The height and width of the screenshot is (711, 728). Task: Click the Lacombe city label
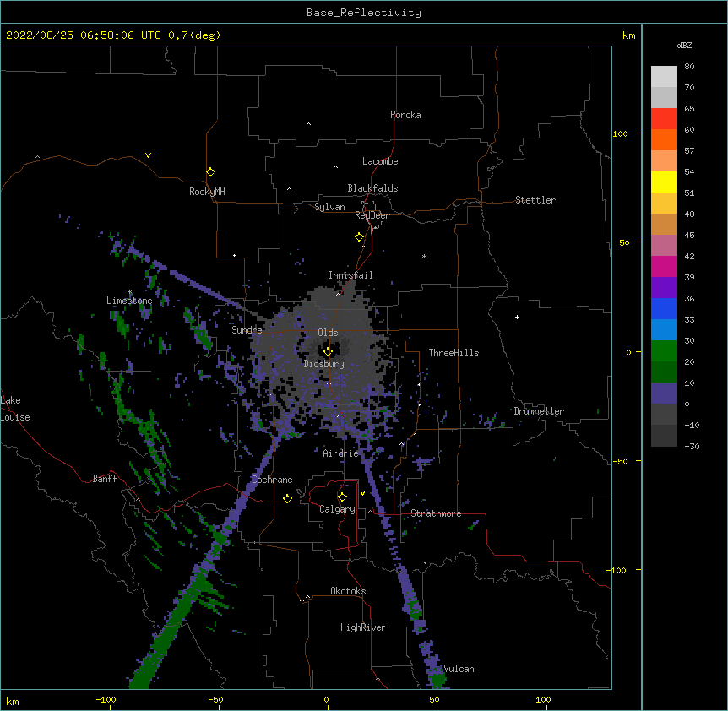[x=380, y=161]
